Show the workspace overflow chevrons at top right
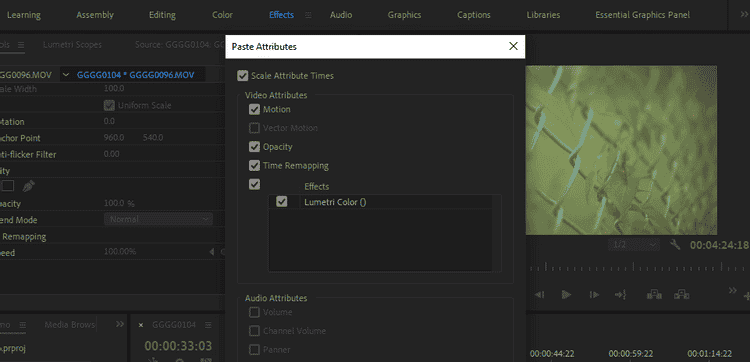Image resolution: width=750 pixels, height=362 pixels. [x=740, y=15]
